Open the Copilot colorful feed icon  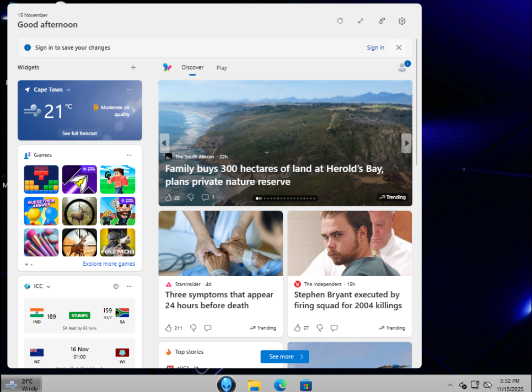click(x=167, y=67)
